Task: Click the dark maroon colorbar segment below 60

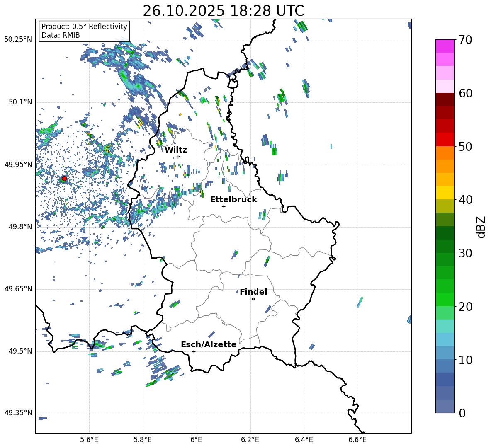Action: tap(445, 99)
